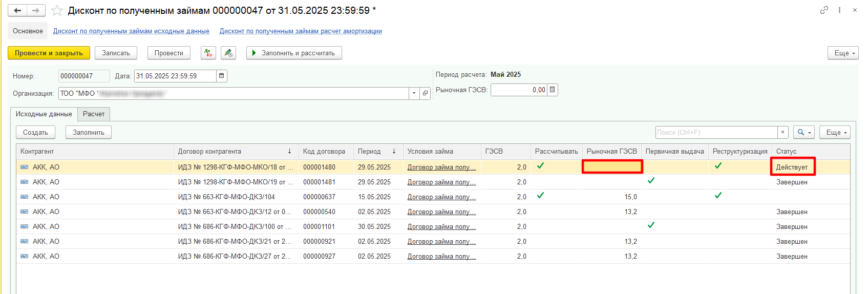
Task: Click the green document structure icon
Action: coord(228,53)
